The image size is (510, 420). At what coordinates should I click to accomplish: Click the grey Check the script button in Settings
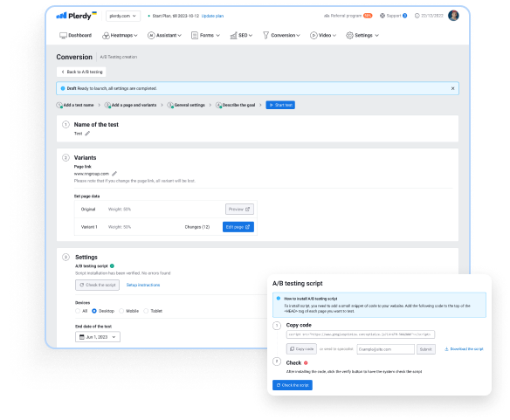tap(97, 285)
